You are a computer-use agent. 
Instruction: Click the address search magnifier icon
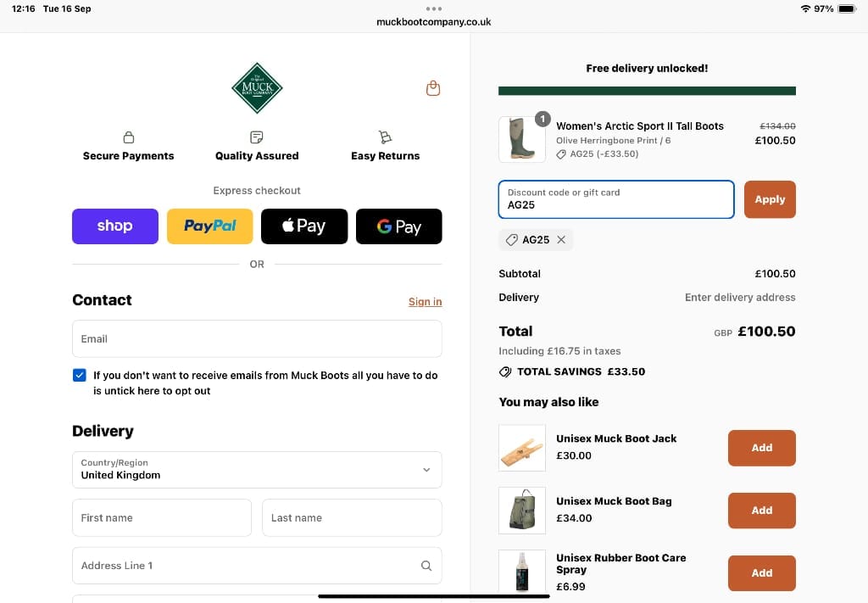click(x=426, y=566)
